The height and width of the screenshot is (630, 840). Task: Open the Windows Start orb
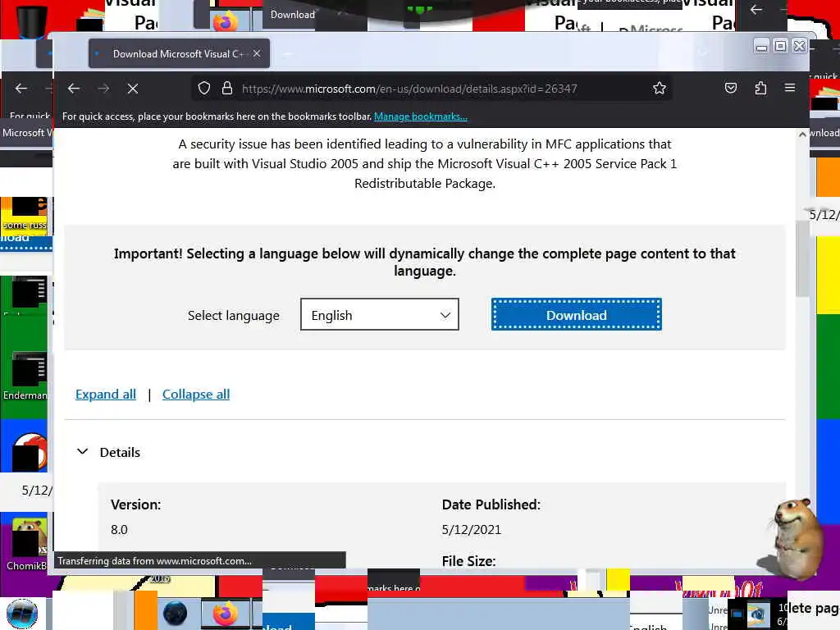pyautogui.click(x=22, y=614)
